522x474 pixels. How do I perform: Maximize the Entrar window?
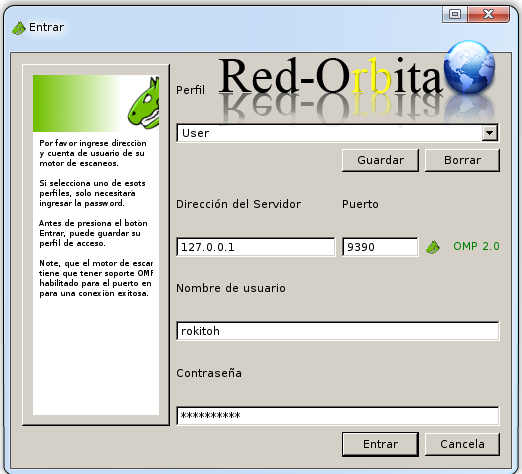(x=455, y=14)
